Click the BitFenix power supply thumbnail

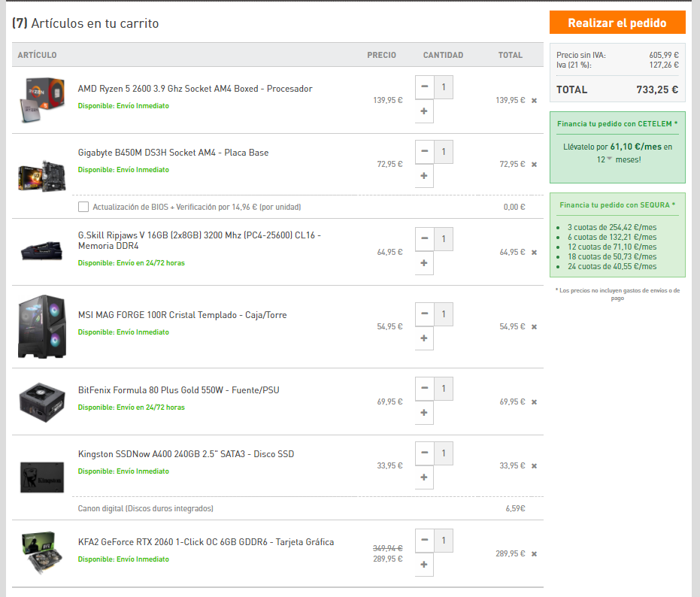[42, 402]
